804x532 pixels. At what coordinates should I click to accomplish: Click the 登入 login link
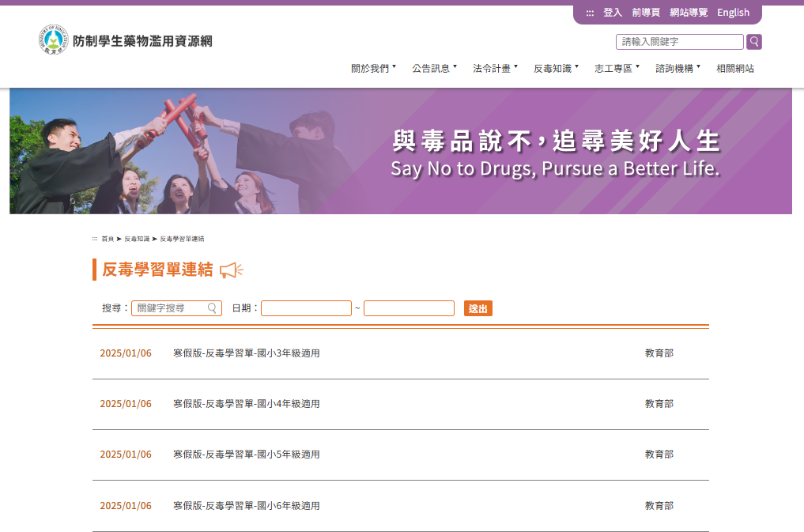[x=613, y=13]
